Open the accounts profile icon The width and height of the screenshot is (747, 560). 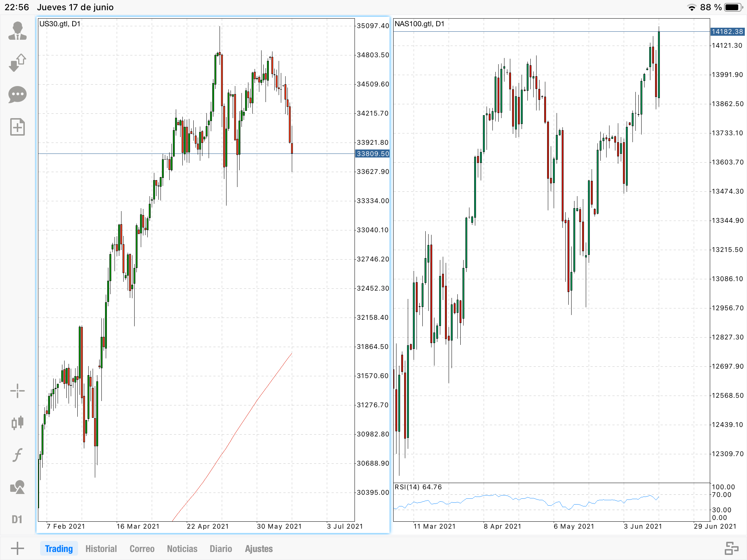pyautogui.click(x=17, y=31)
